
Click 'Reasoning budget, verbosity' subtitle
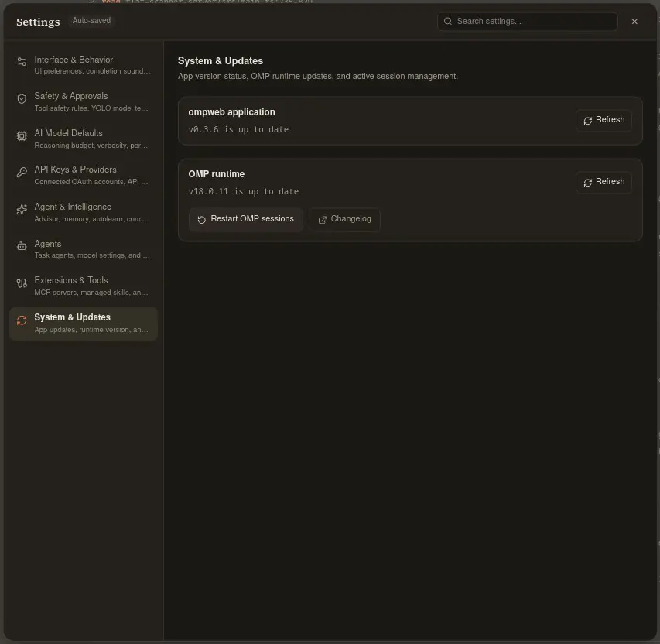point(91,146)
